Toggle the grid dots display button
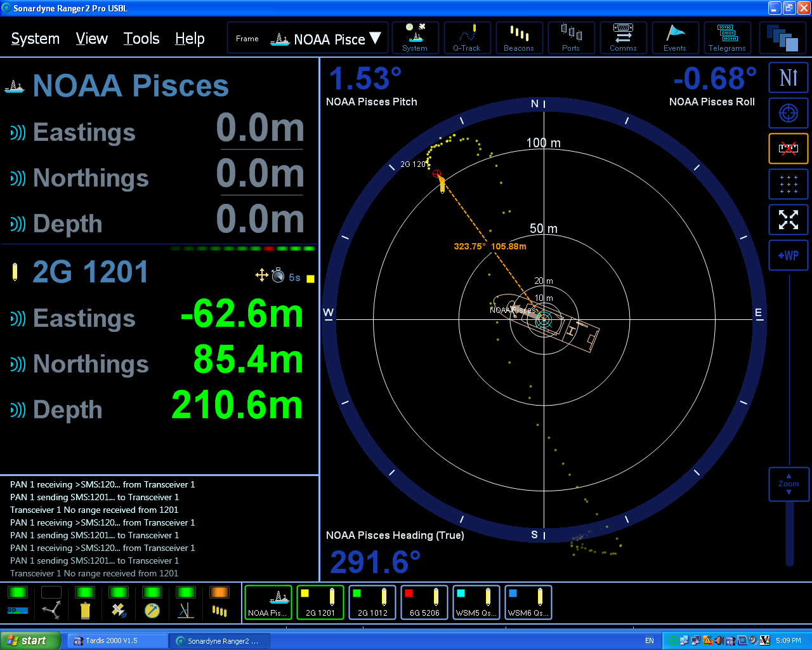Viewport: 812px width, 650px height. [x=789, y=184]
